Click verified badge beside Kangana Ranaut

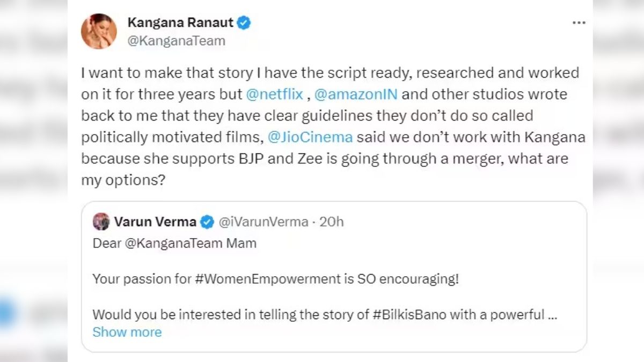tap(245, 23)
